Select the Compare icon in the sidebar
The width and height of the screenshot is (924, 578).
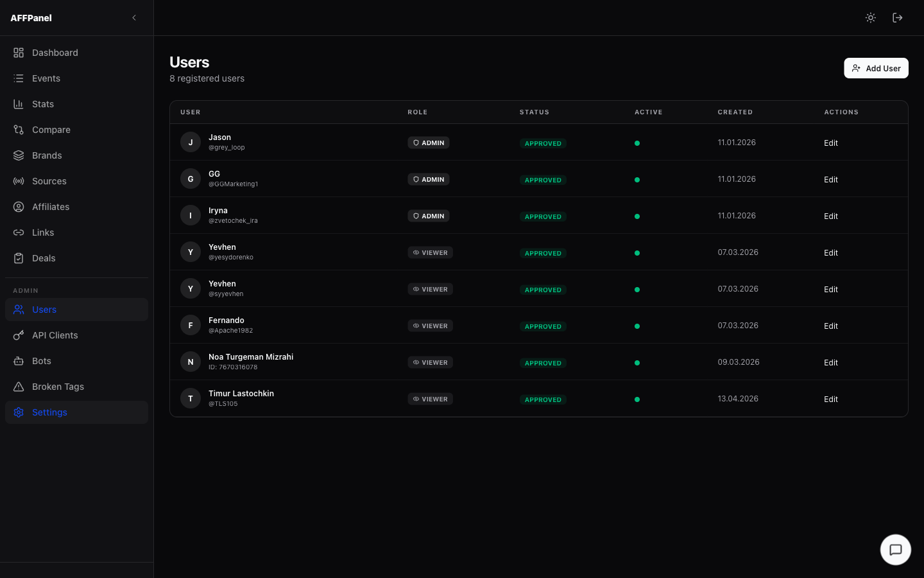[x=18, y=129]
